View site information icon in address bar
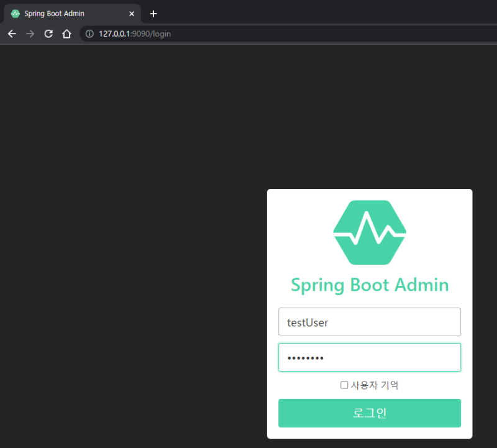Image resolution: width=497 pixels, height=448 pixels. pyautogui.click(x=89, y=34)
